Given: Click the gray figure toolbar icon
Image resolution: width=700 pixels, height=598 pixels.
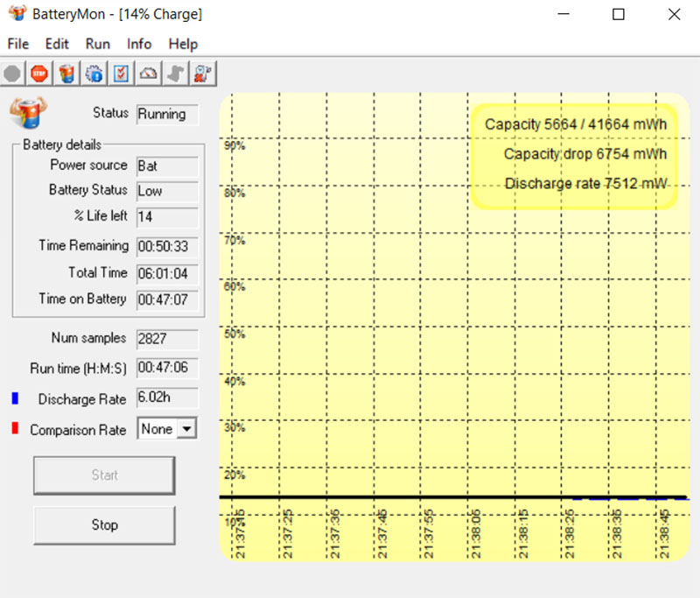Looking at the screenshot, I should click(x=175, y=74).
